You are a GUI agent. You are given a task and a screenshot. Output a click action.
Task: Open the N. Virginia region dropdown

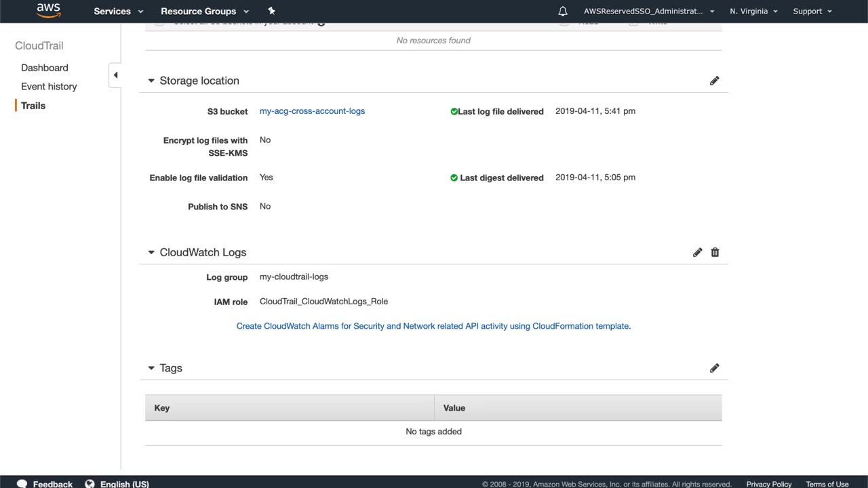(753, 11)
